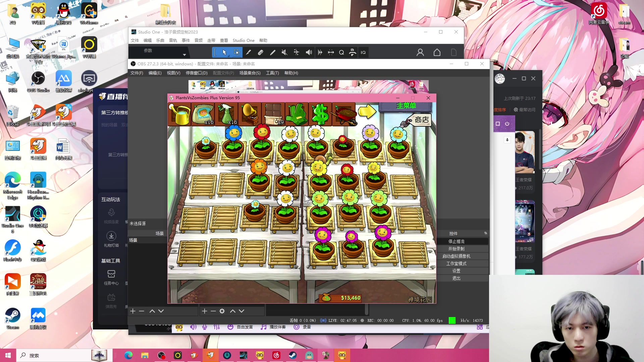Toggle 工作室模式 in OBS controls
The width and height of the screenshot is (644, 362).
[456, 263]
